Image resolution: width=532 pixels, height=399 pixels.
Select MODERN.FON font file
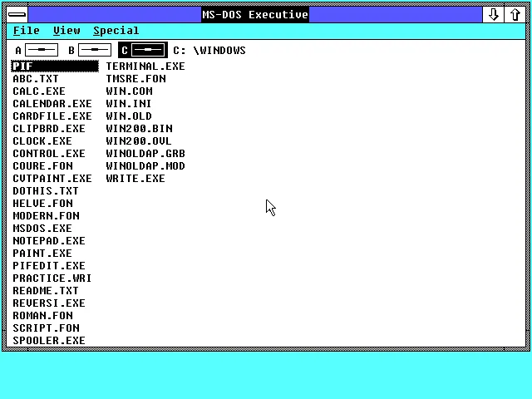point(47,216)
